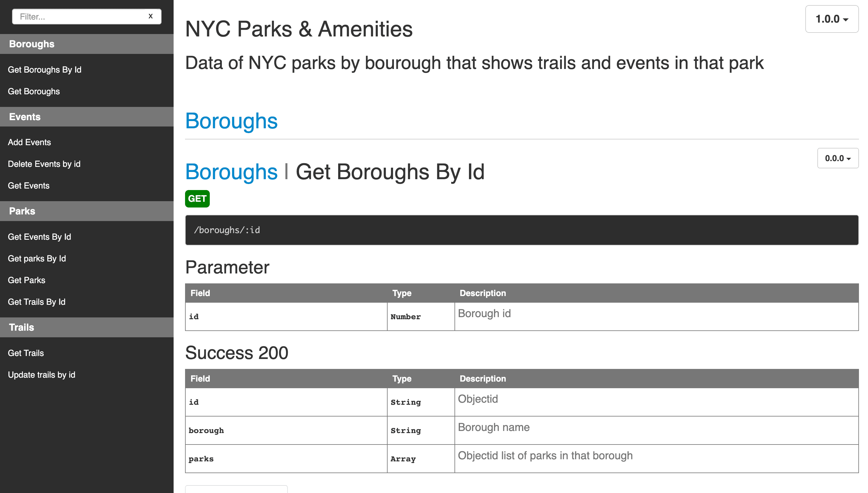Click the Update trails by id link

coord(42,375)
